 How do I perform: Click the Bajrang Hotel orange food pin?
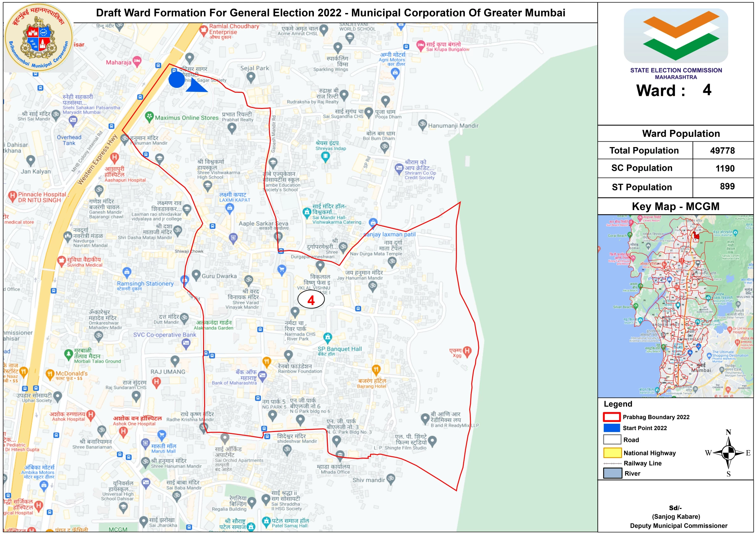376,369
